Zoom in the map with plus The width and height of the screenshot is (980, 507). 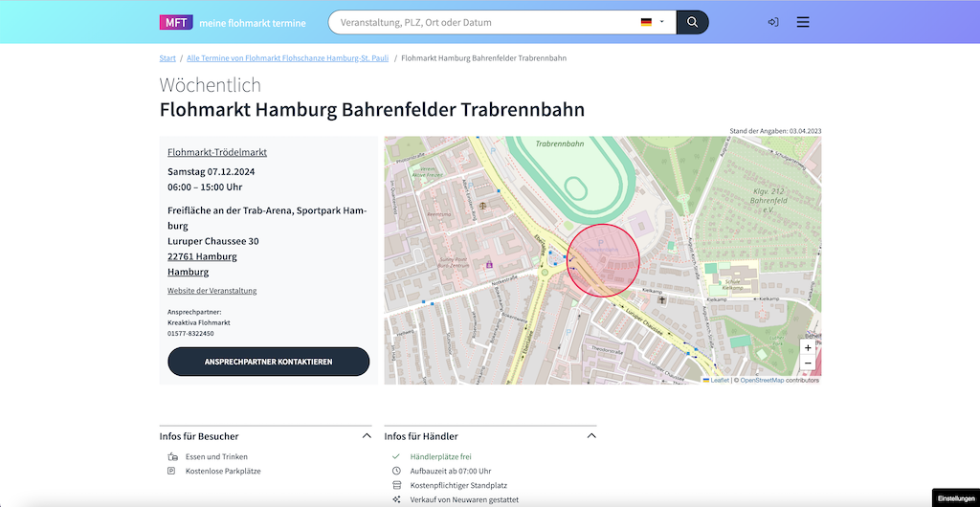click(808, 348)
